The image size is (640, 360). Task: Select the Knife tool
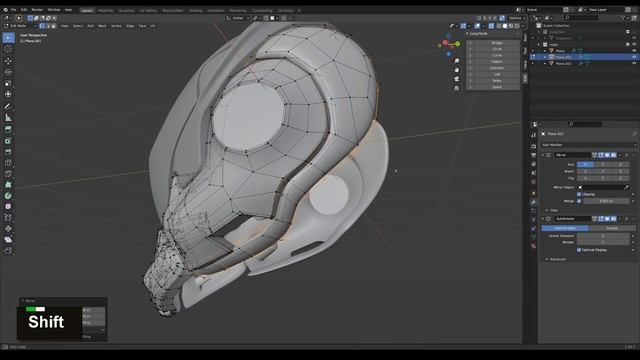click(x=8, y=174)
